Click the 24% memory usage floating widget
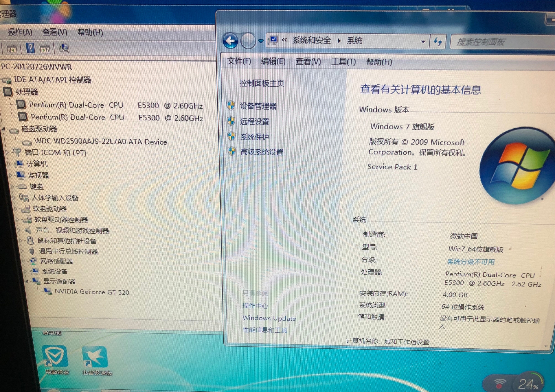This screenshot has width=555, height=392. click(528, 384)
